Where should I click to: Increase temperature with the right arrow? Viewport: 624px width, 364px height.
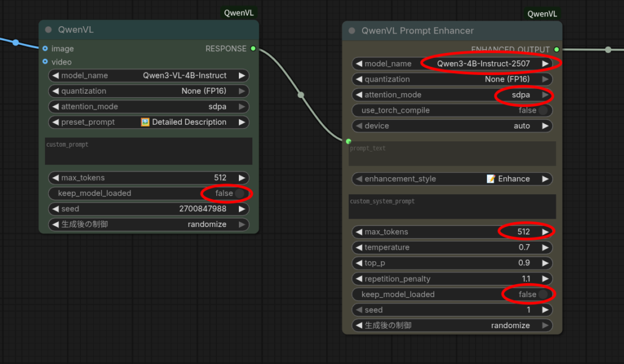(545, 248)
